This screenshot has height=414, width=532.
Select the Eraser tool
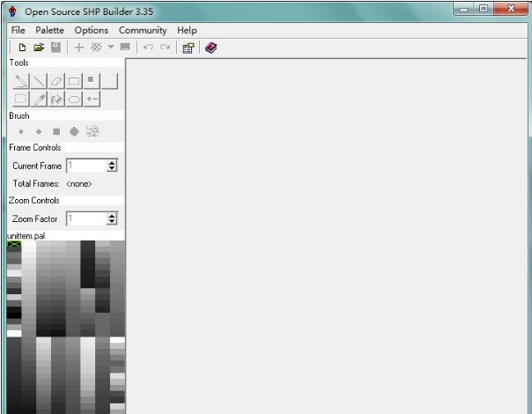pyautogui.click(x=56, y=81)
